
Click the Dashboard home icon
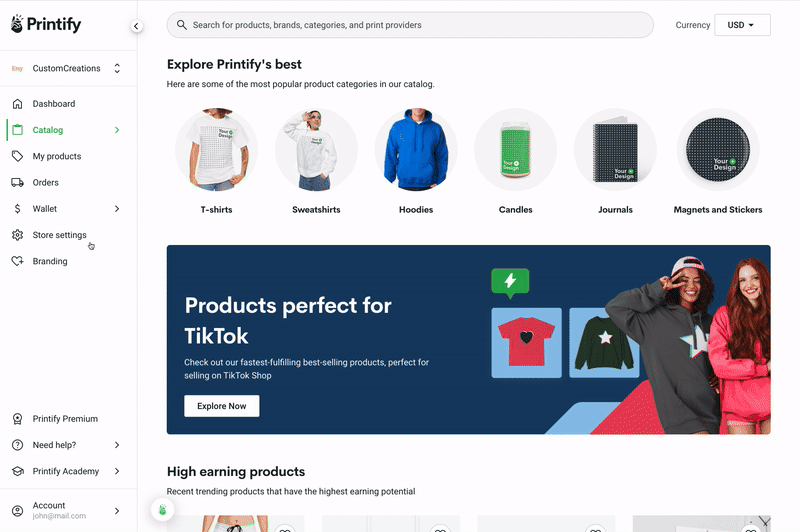point(17,104)
